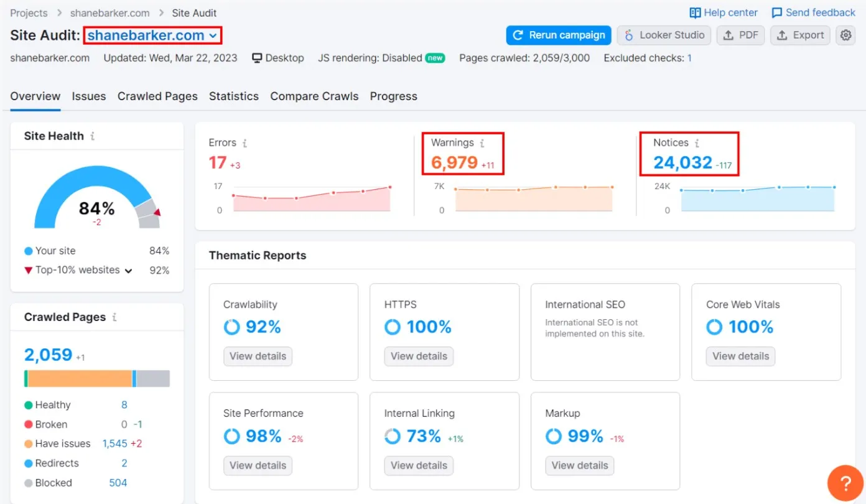The height and width of the screenshot is (504, 866).
Task: Click info icon next to Crawled Pages
Action: (114, 317)
